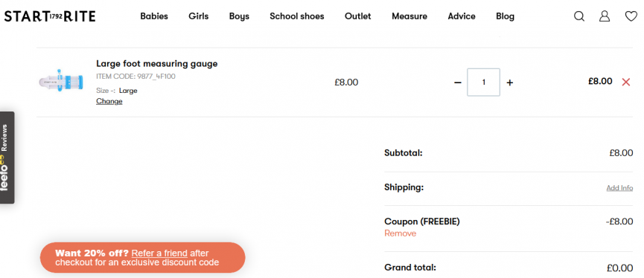Visit the Blog page

pyautogui.click(x=505, y=16)
